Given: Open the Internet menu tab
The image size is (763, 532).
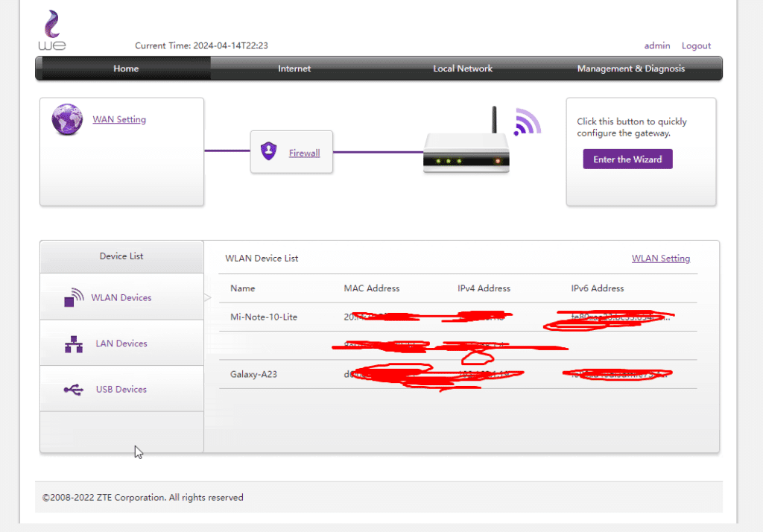Looking at the screenshot, I should coord(294,69).
